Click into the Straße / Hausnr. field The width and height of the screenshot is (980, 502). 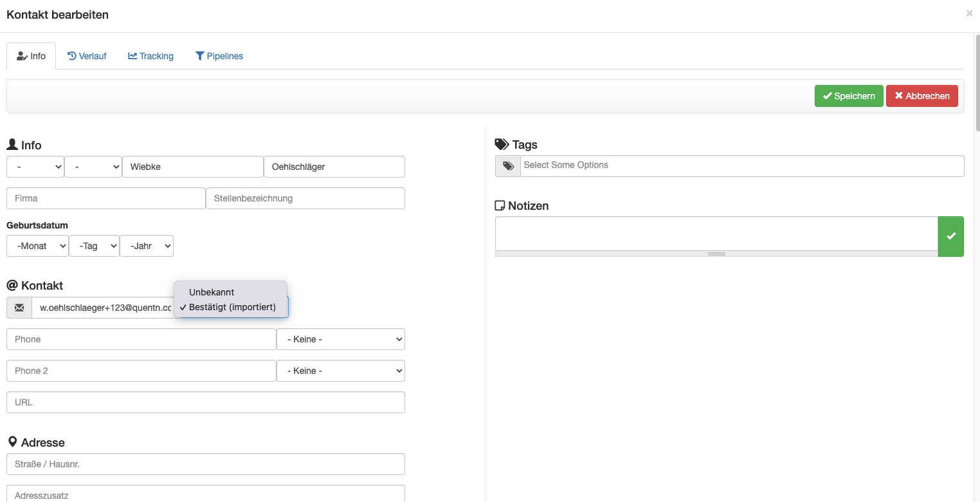tap(205, 464)
